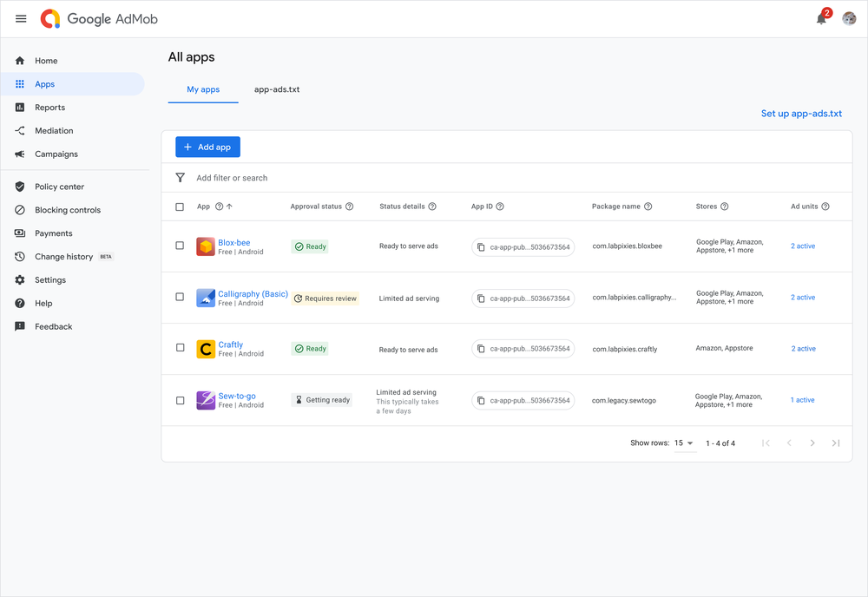Screen dimensions: 868x597
Task: Select the My apps tab
Action: [x=202, y=89]
